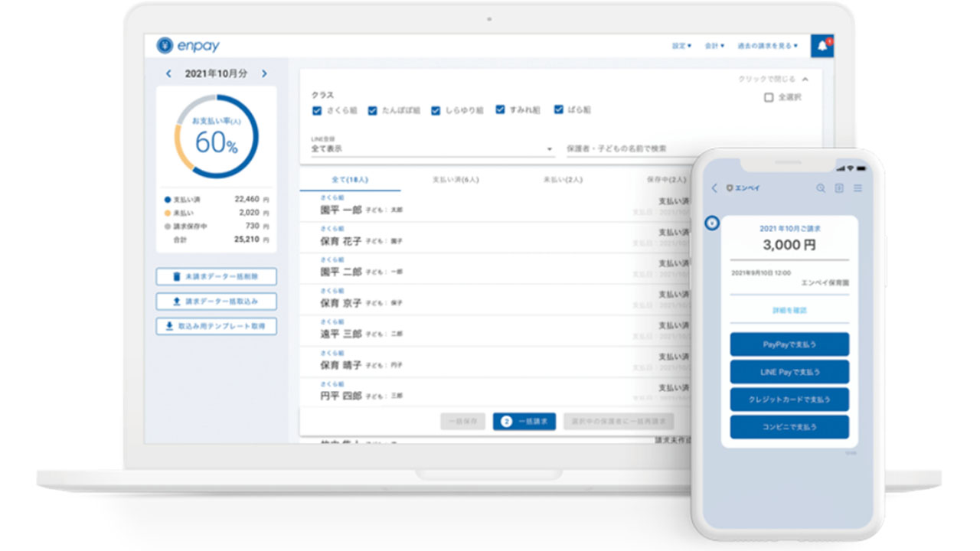
Task: Click 一括保存 button
Action: pos(462,422)
